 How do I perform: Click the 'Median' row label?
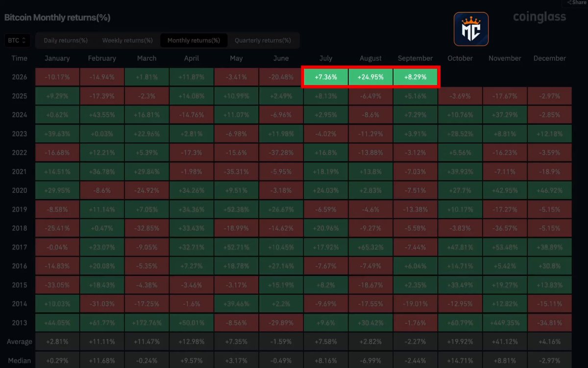(20, 361)
